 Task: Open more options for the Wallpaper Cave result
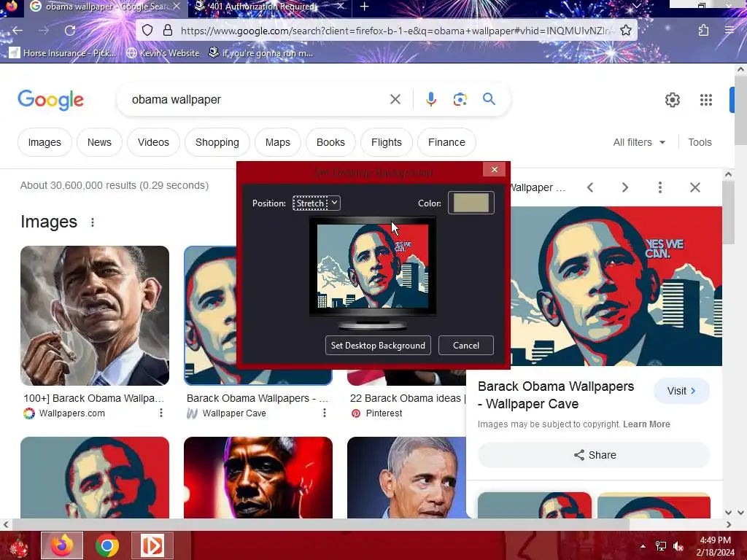(x=325, y=413)
